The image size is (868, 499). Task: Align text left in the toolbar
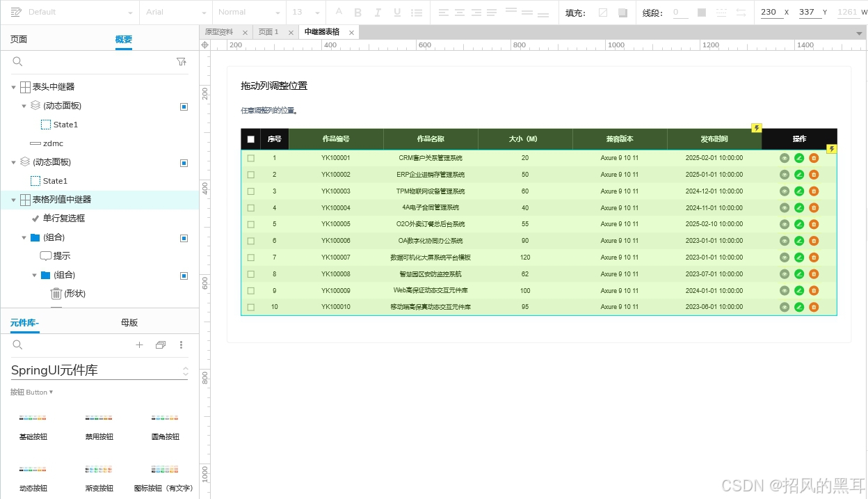(x=444, y=13)
